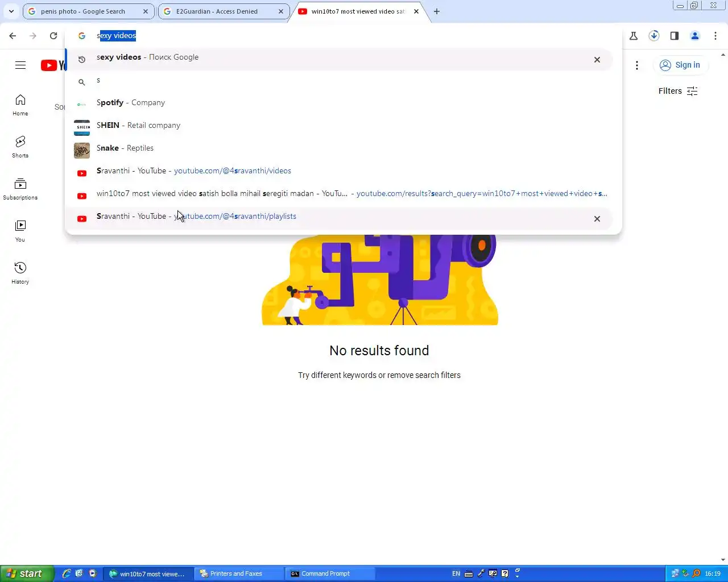Open History in the YouTube sidebar
728x582 pixels.
coord(20,273)
